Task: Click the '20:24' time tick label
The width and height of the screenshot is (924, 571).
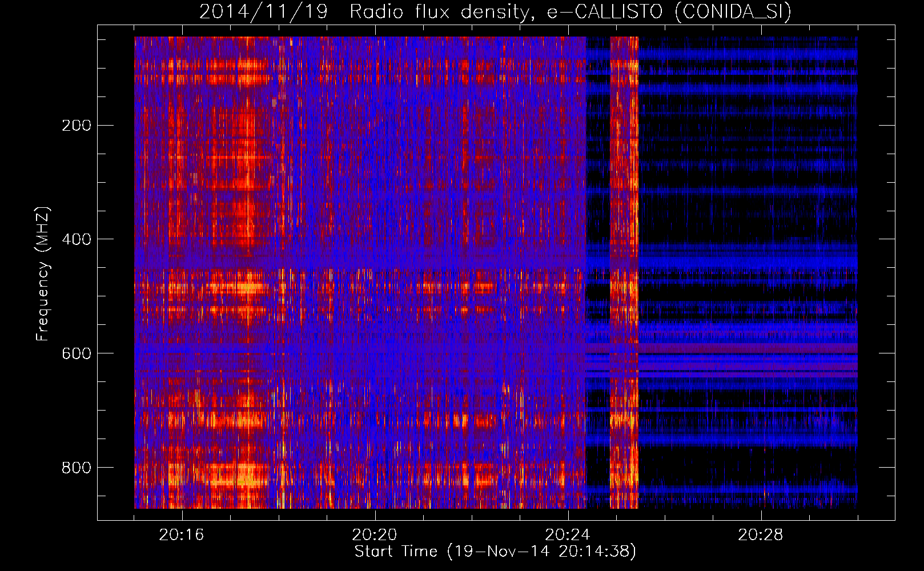Action: [x=568, y=535]
